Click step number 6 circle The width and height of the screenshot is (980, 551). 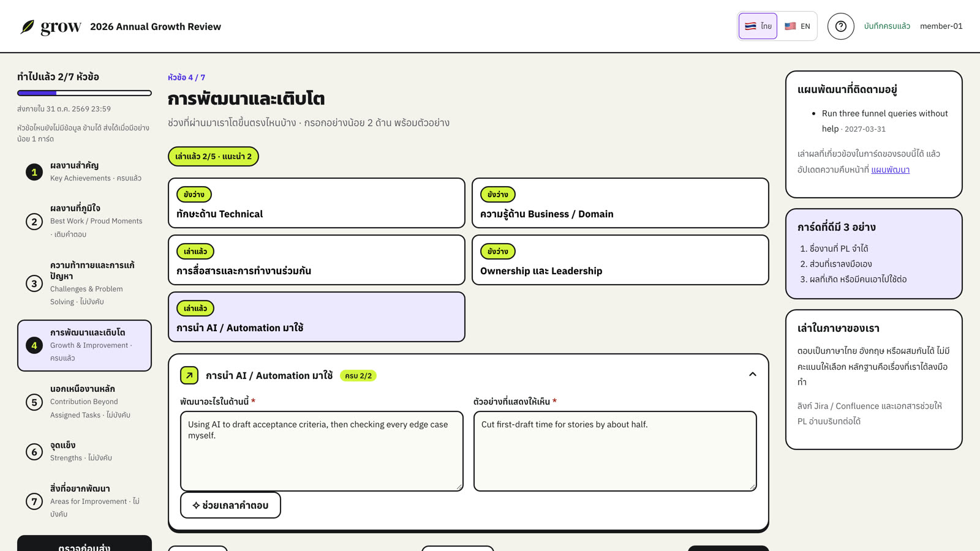[x=34, y=452]
